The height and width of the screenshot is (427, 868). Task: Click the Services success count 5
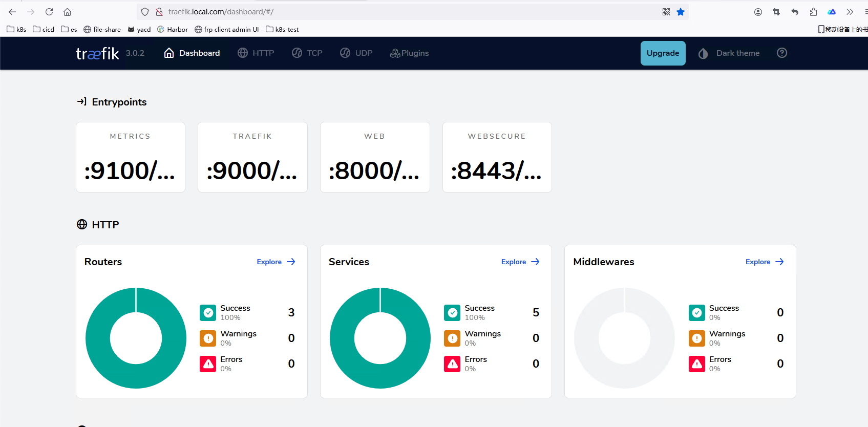(536, 312)
